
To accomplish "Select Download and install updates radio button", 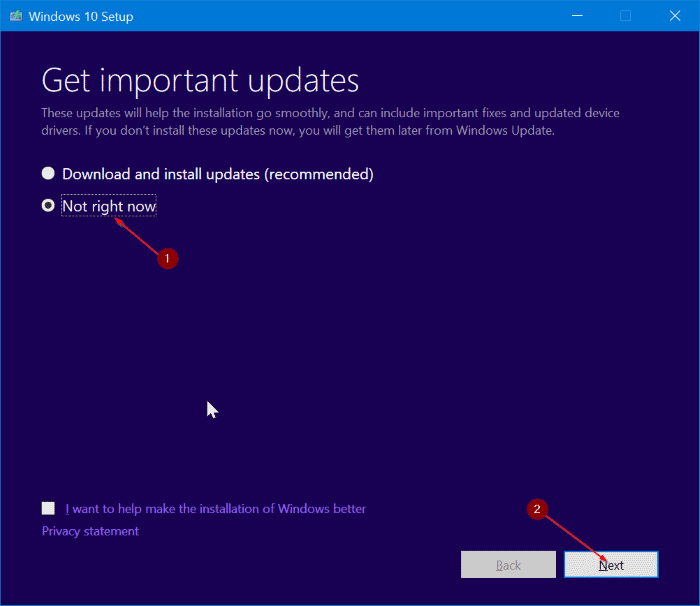I will point(48,173).
